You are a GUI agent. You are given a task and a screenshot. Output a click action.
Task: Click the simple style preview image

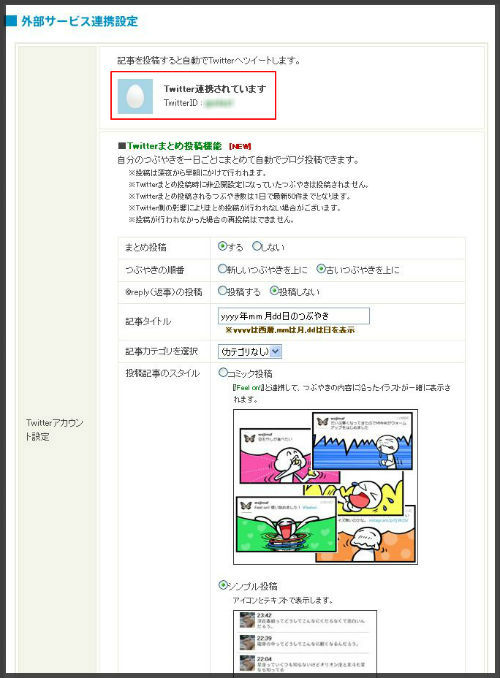coord(305,643)
